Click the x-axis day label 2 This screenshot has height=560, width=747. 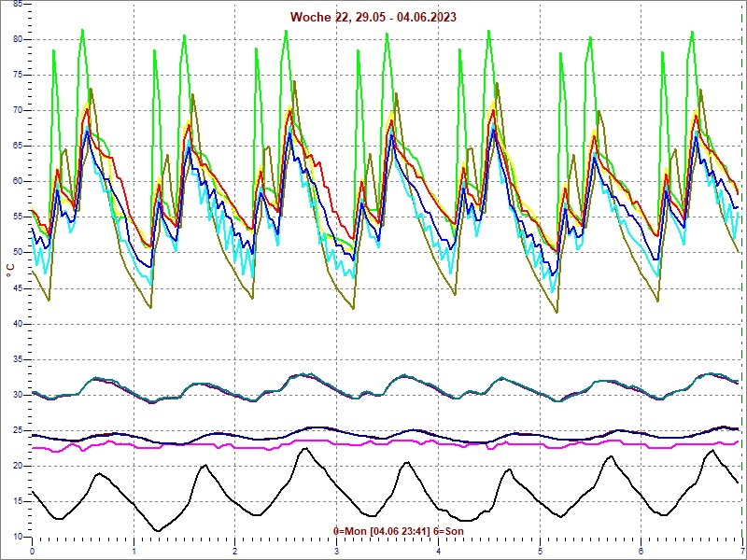[235, 552]
